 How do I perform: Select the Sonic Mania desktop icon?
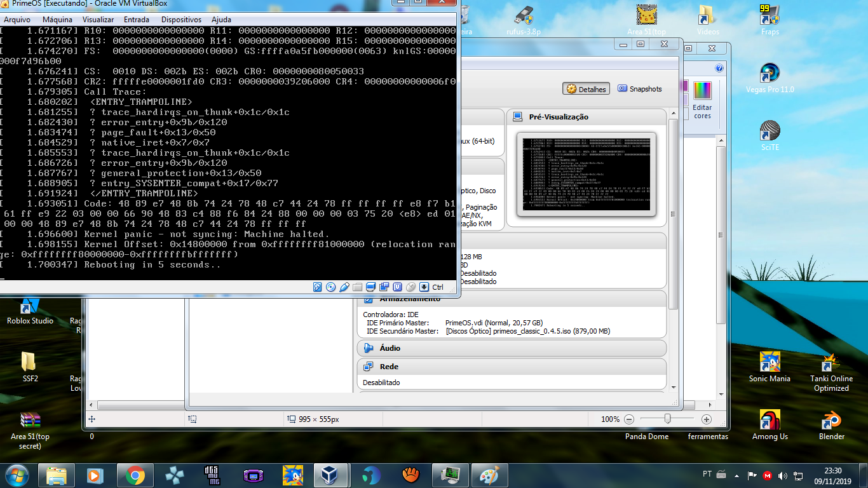(x=770, y=367)
